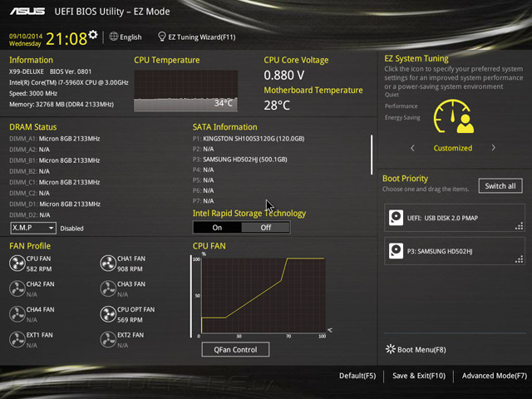
Task: Click the CPU FAN curve graph
Action: 264,295
